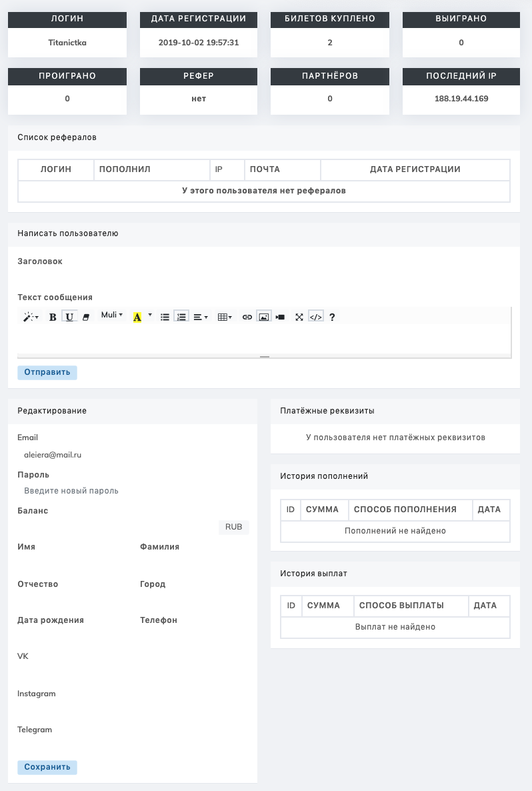This screenshot has width=532, height=791.
Task: Focus the new password input field
Action: 133,491
